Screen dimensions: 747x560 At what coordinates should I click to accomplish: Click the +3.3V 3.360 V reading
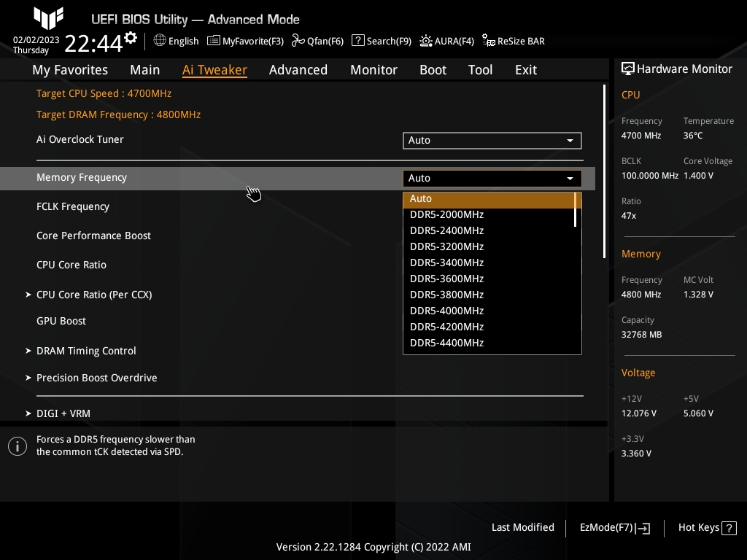(x=636, y=454)
